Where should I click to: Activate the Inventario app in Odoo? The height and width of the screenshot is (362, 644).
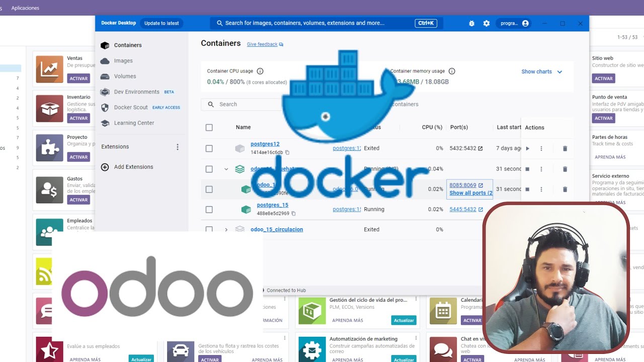[78, 118]
